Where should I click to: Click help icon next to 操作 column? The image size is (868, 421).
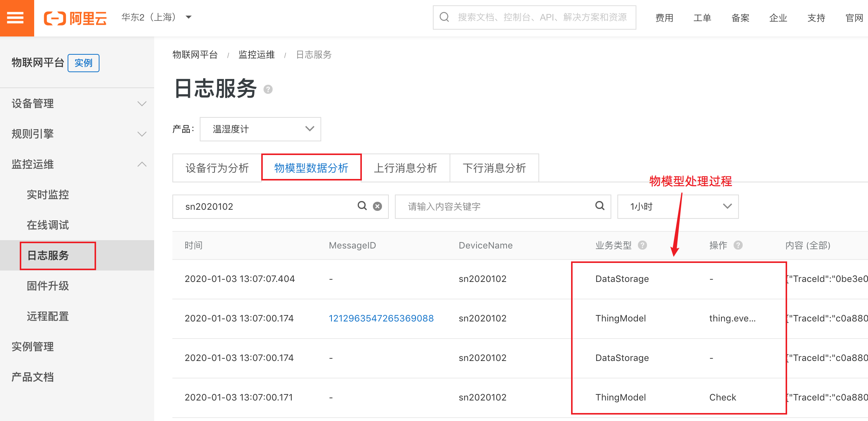pos(738,245)
